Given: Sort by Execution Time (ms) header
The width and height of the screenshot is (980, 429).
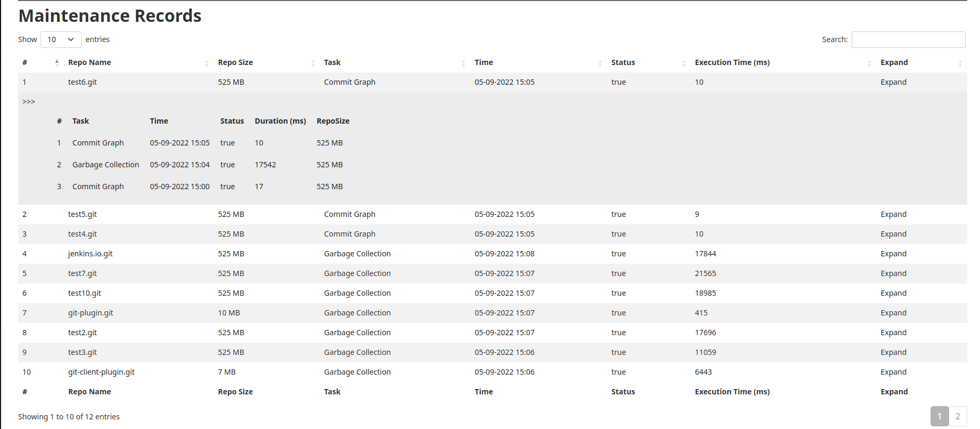Looking at the screenshot, I should [x=783, y=62].
